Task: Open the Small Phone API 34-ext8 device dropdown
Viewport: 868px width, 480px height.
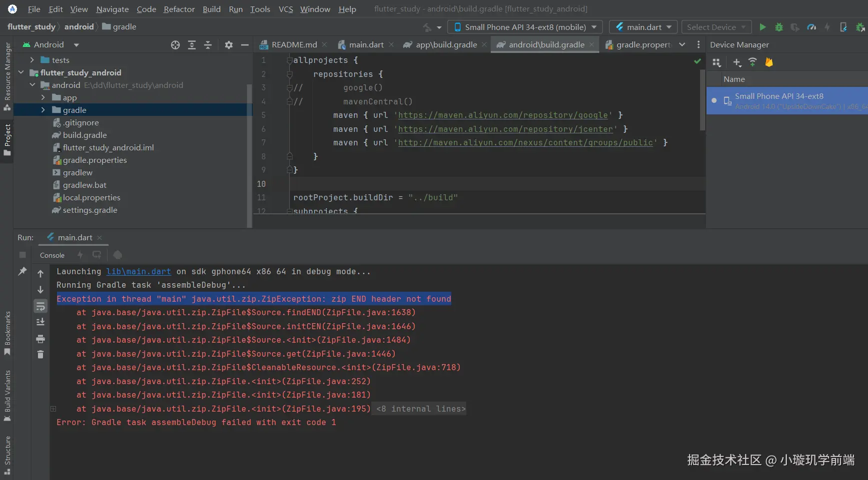Action: tap(525, 27)
